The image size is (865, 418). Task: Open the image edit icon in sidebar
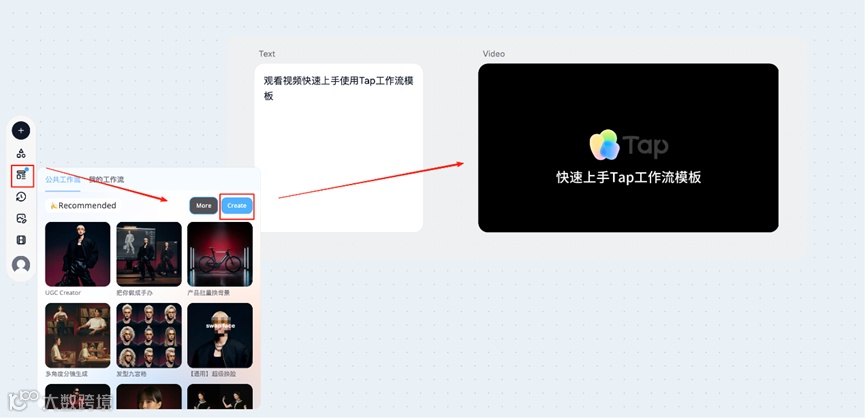21,218
